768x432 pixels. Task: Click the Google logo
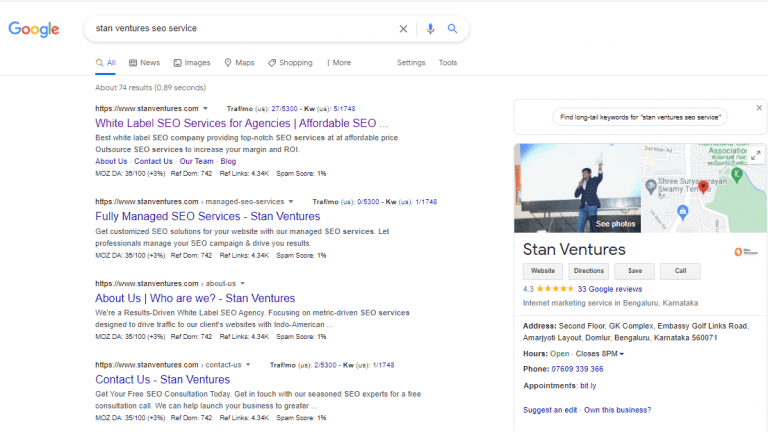[34, 29]
